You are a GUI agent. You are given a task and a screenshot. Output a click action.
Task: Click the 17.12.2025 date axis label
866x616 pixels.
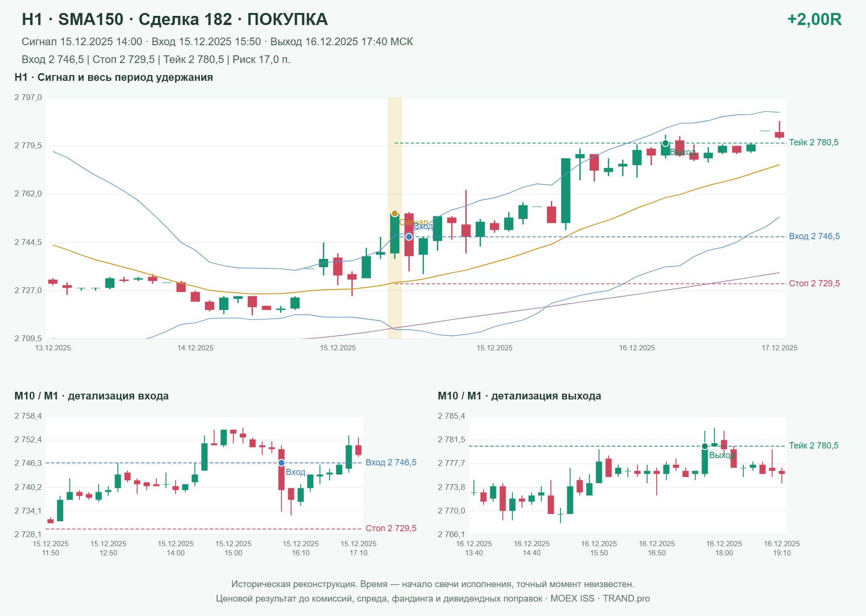pos(779,348)
